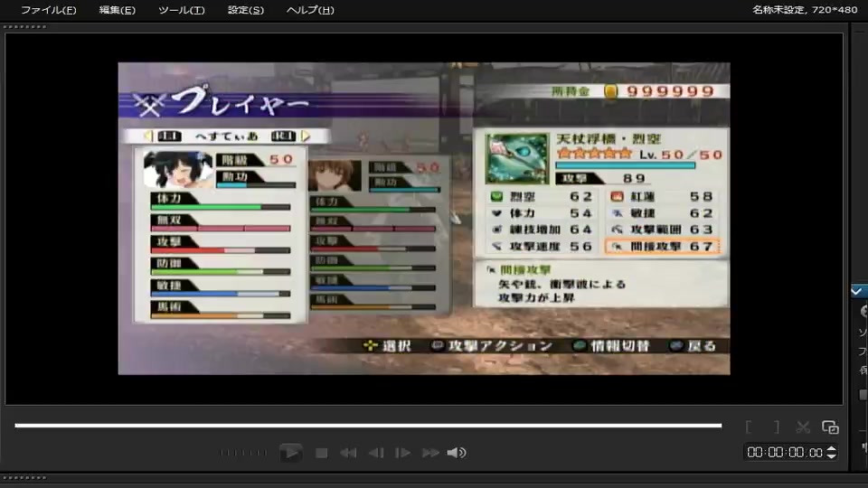This screenshot has height=488, width=868.
Task: Decrease timecode with the down arrow
Action: click(831, 455)
